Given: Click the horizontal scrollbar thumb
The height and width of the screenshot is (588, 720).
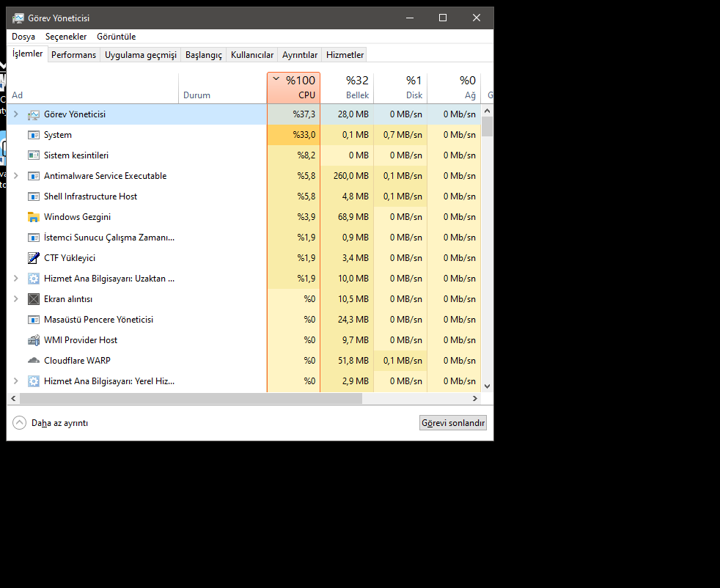Looking at the screenshot, I should click(191, 398).
